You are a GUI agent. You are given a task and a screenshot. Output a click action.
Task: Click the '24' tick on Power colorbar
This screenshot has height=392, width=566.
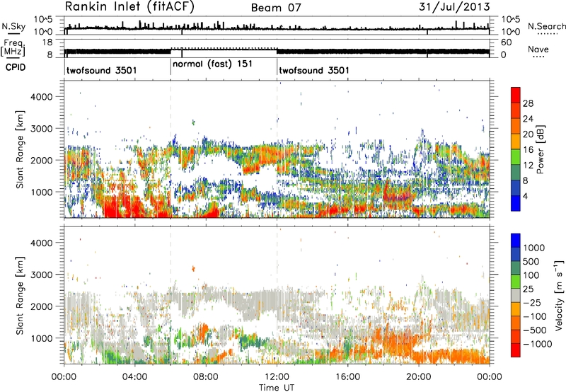tap(528, 119)
